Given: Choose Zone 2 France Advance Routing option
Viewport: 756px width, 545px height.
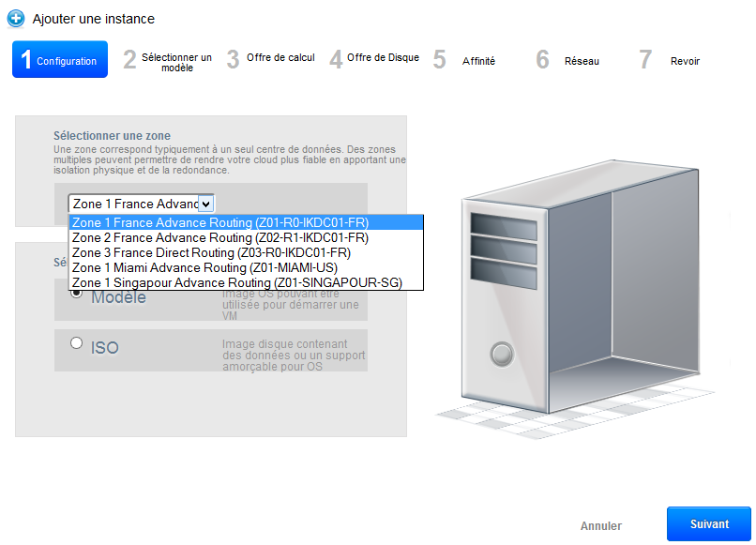Looking at the screenshot, I should pos(220,238).
